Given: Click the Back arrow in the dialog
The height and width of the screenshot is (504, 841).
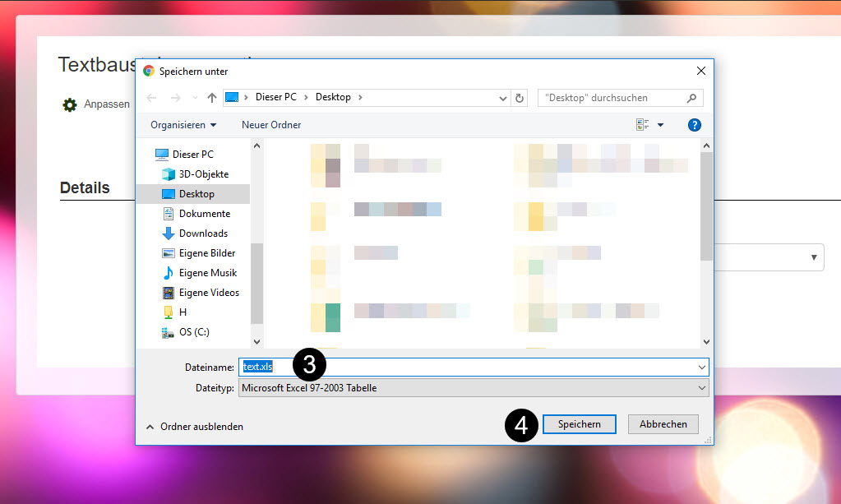Looking at the screenshot, I should point(151,98).
